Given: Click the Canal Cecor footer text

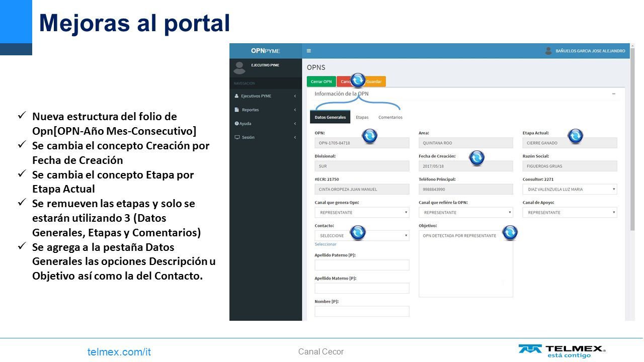Looking at the screenshot, I should (x=321, y=352).
